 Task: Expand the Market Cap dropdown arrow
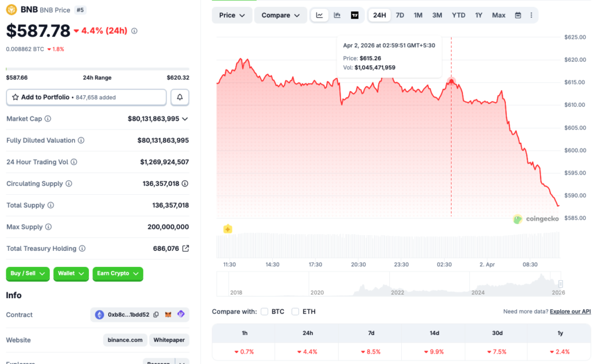pyautogui.click(x=186, y=118)
